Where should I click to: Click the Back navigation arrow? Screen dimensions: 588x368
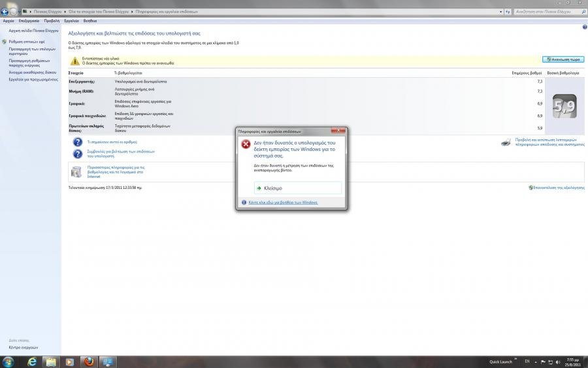5,12
